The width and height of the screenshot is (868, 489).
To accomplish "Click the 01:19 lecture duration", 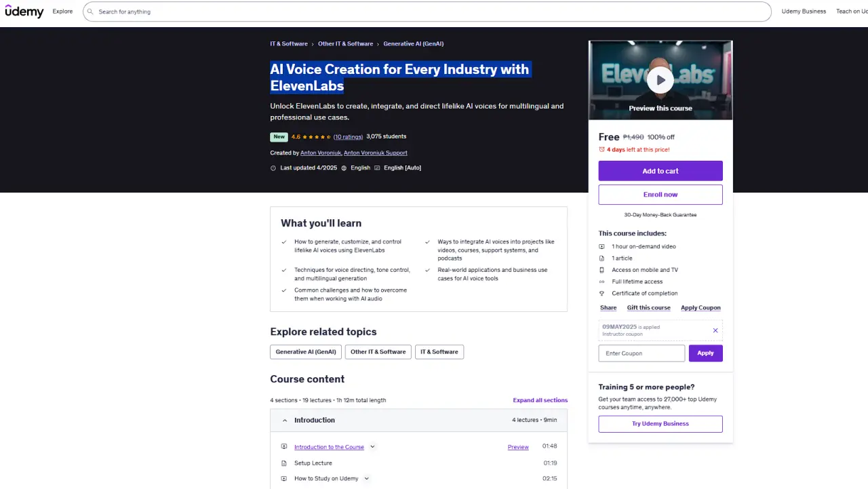I will click(550, 463).
